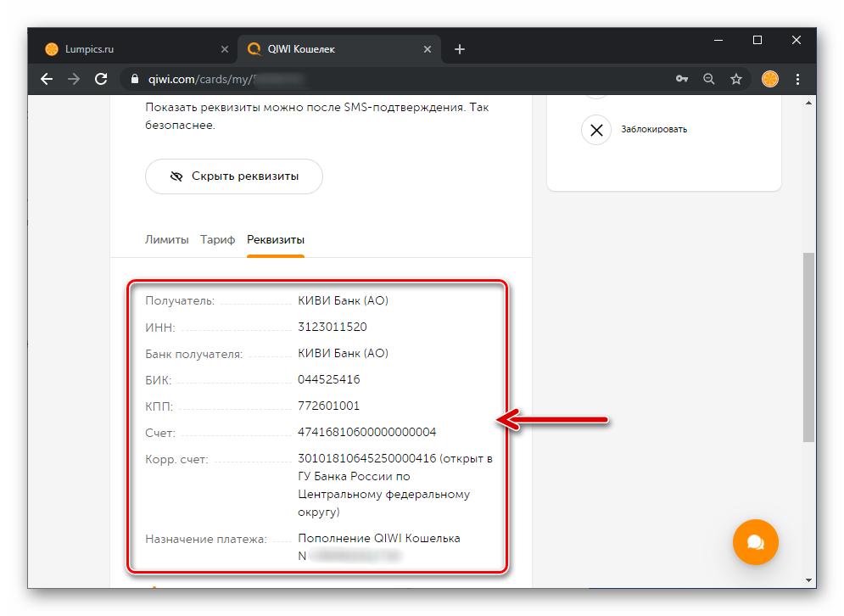The width and height of the screenshot is (844, 616).
Task: Click the padlock site info icon
Action: point(135,79)
